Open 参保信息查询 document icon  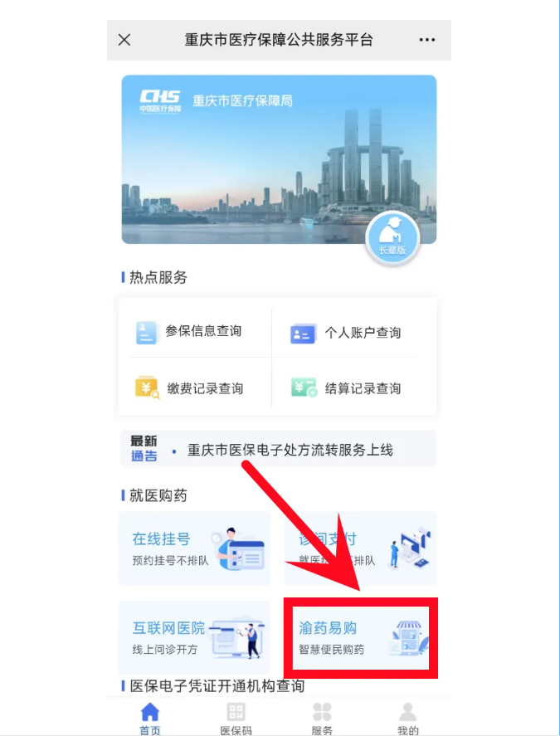tap(146, 333)
